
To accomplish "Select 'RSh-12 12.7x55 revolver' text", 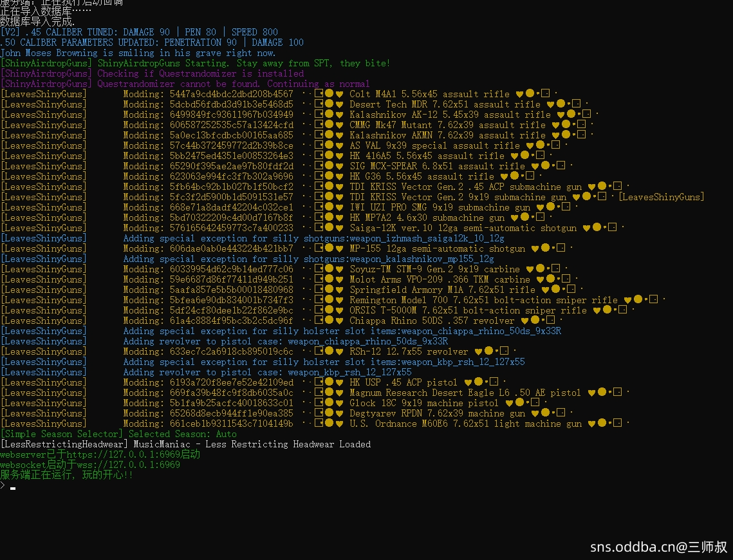I will pyautogui.click(x=409, y=351).
